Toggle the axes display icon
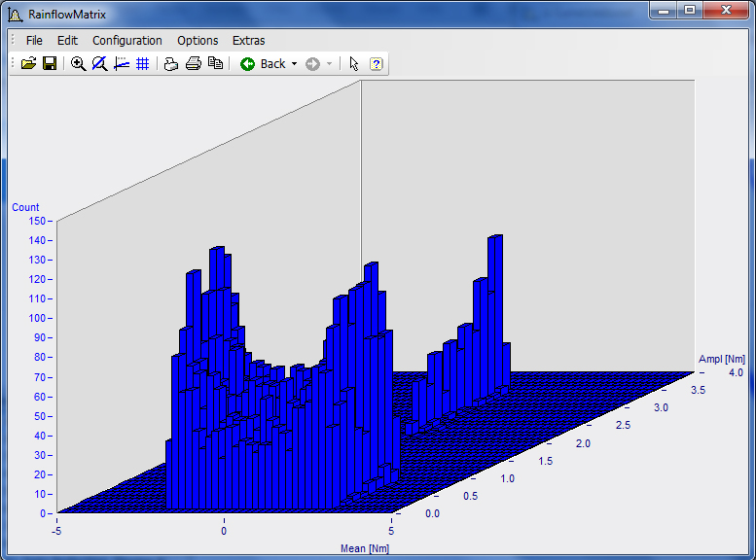The width and height of the screenshot is (756, 560). pyautogui.click(x=121, y=63)
